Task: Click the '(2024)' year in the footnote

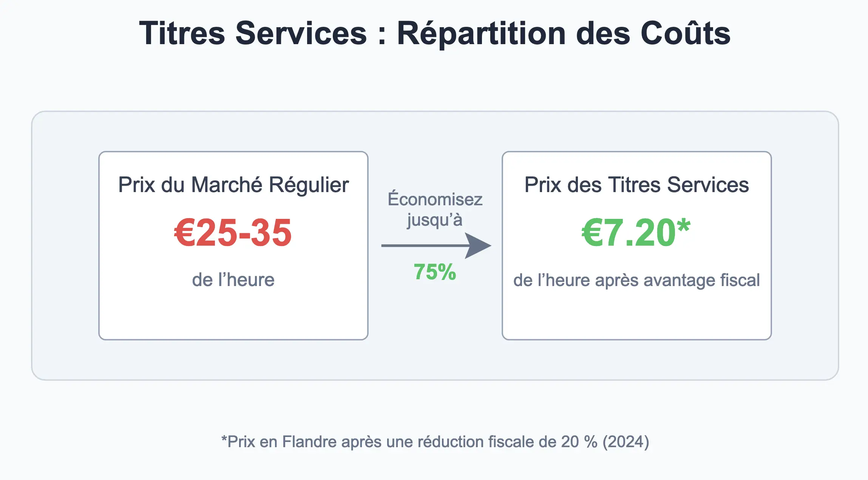Action: pos(626,442)
